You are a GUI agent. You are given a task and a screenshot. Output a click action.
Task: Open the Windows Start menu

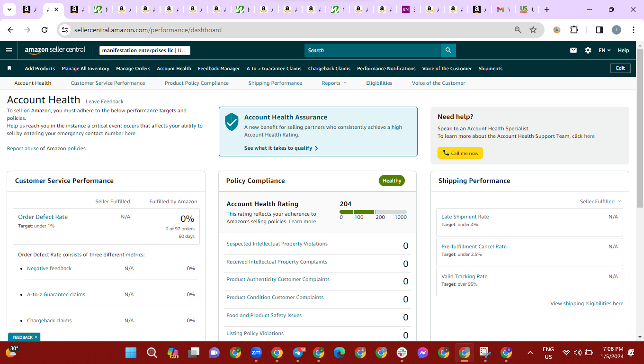pyautogui.click(x=131, y=353)
